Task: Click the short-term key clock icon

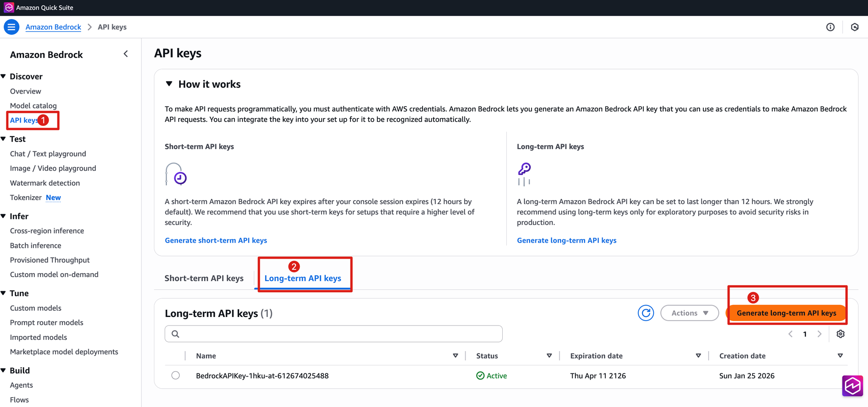Action: click(x=176, y=174)
